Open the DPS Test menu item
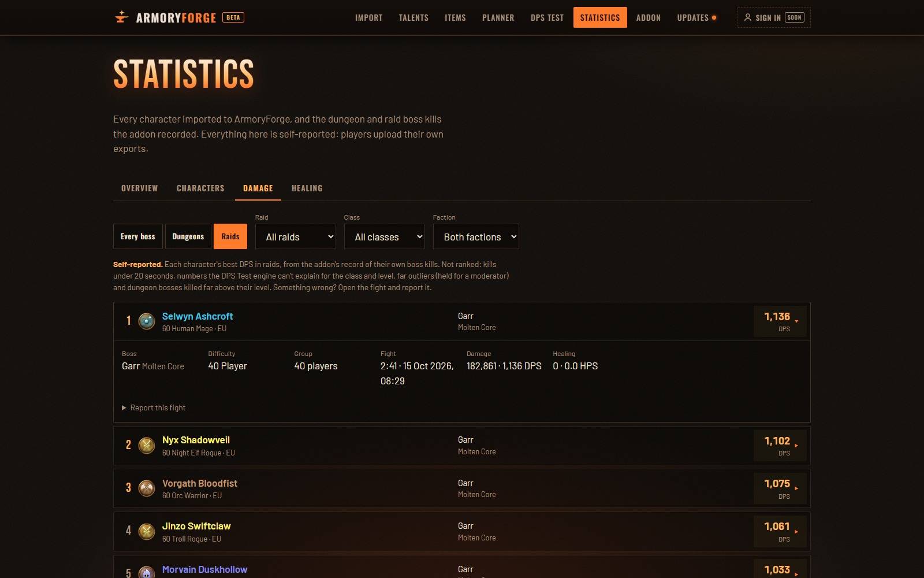924x578 pixels. (x=547, y=17)
